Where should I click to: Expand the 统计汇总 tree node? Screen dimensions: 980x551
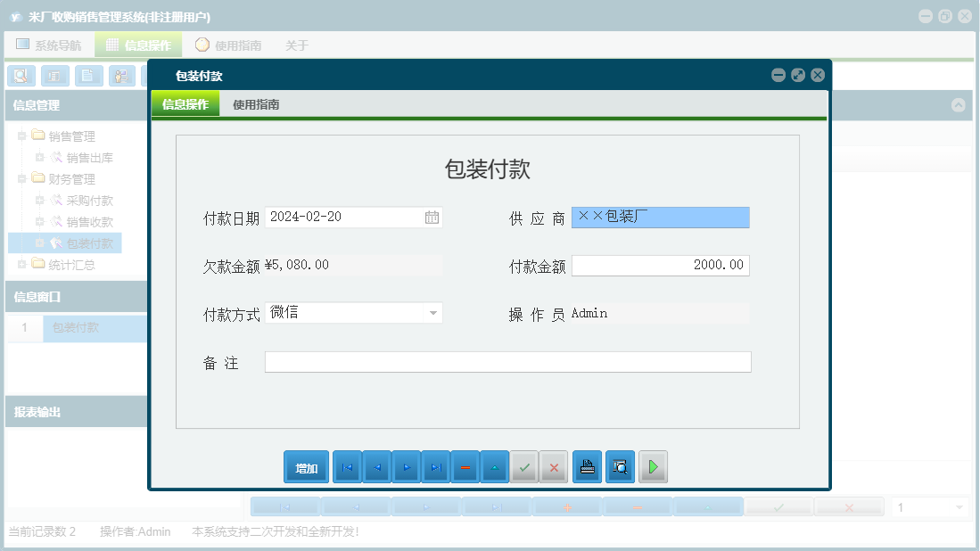tap(21, 264)
